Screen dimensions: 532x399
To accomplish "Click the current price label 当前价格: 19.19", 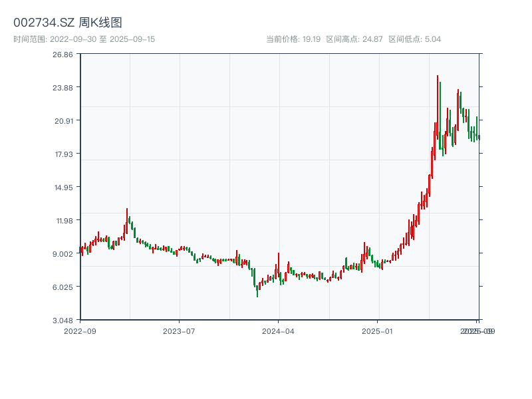I will pos(293,39).
